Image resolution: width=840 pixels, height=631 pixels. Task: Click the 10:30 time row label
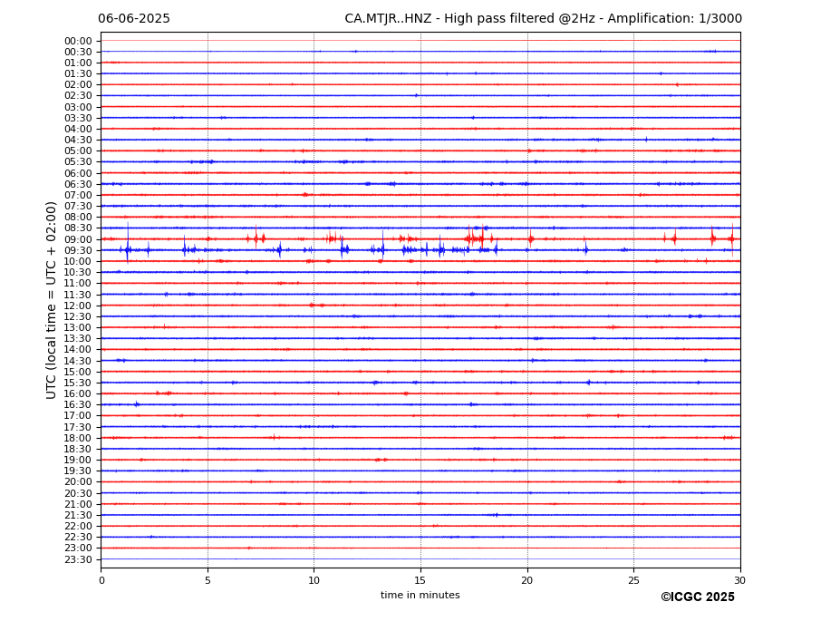tap(78, 272)
